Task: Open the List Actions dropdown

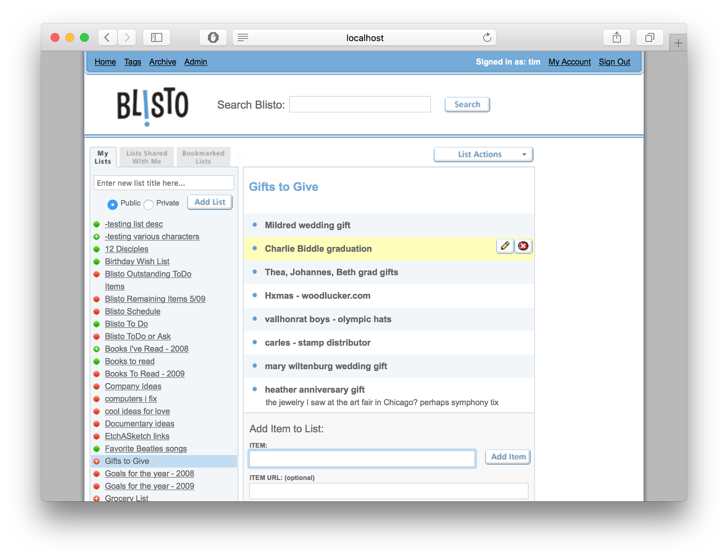Action: (x=483, y=154)
